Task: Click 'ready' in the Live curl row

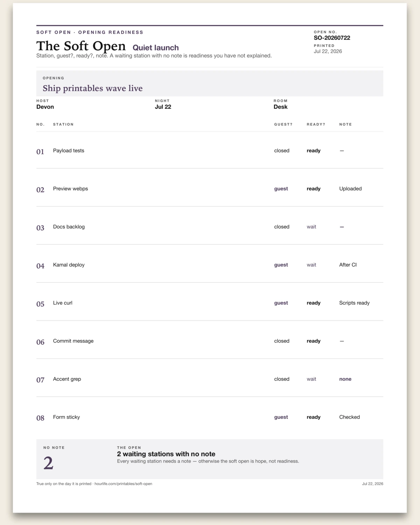Action: click(314, 303)
